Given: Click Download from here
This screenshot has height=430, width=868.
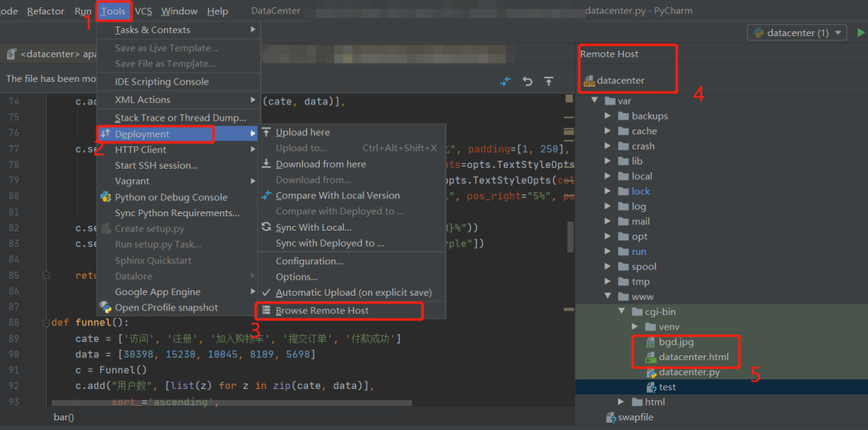Looking at the screenshot, I should coord(352,164).
